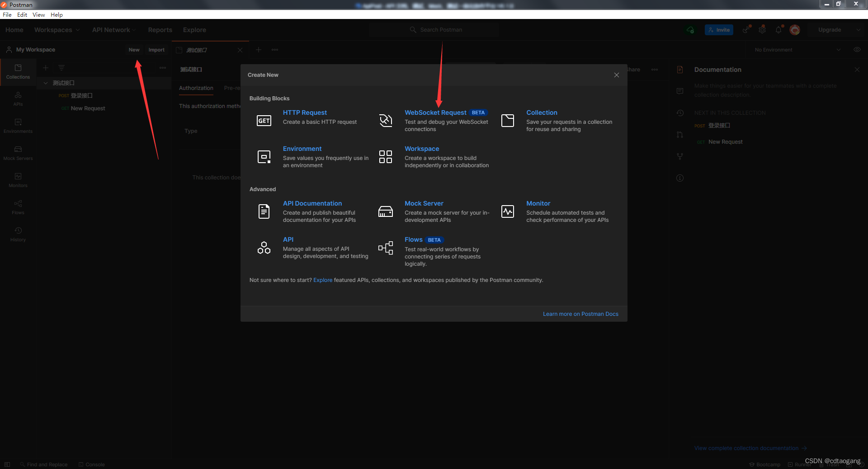Click the filter icon in collections panel
868x469 pixels.
(61, 68)
